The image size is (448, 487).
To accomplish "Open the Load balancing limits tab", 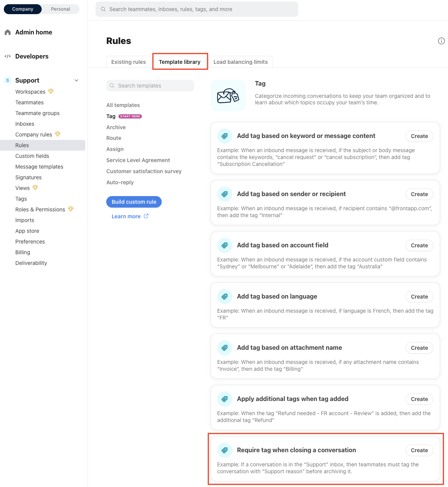I will click(x=240, y=62).
